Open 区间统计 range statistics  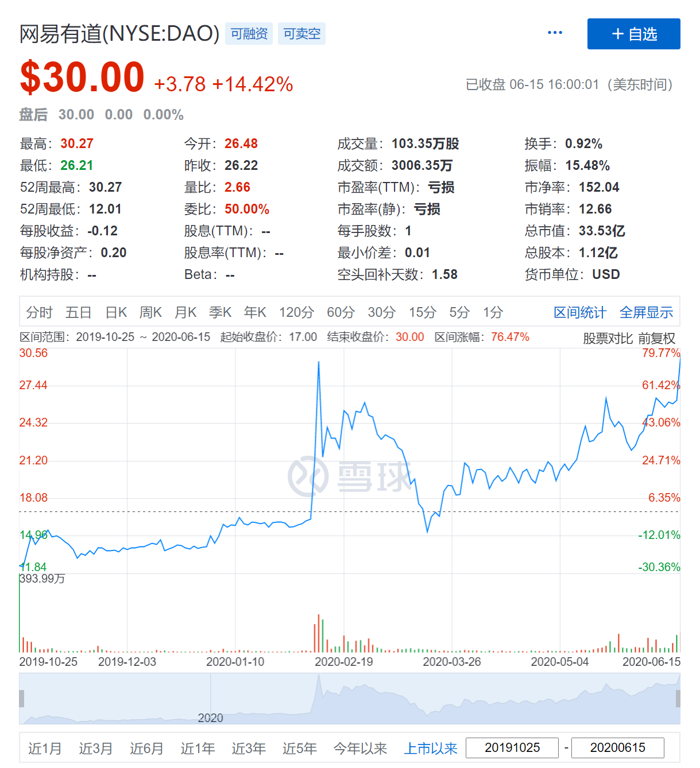click(580, 312)
